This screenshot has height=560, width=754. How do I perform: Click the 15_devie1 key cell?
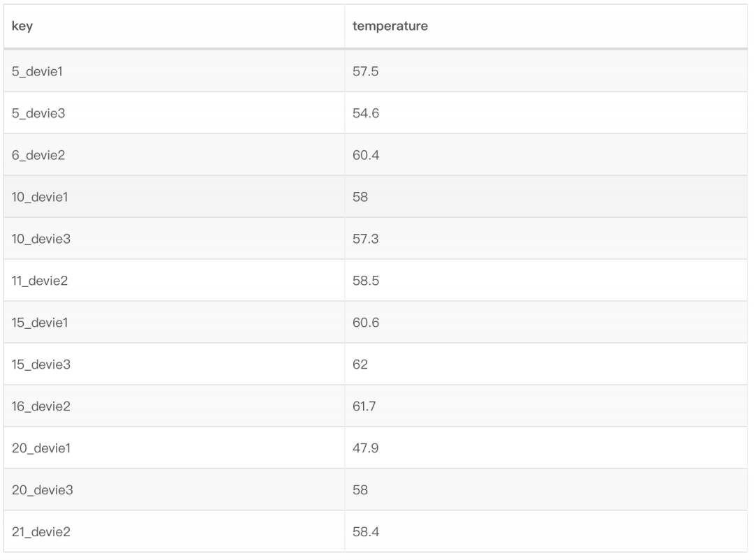[x=40, y=322]
